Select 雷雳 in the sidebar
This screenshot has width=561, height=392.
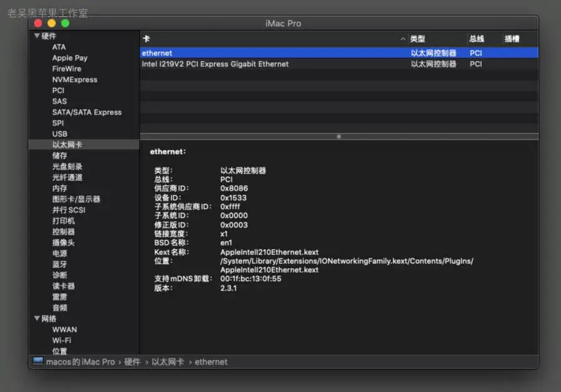click(60, 297)
